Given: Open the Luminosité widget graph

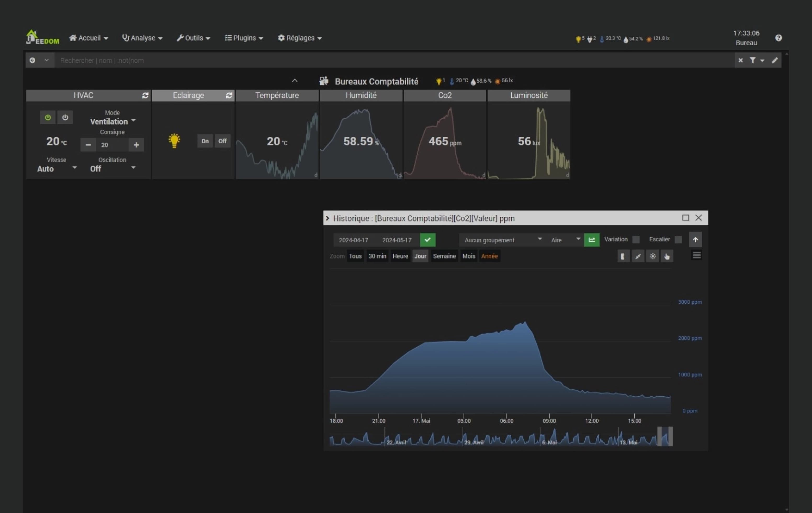Looking at the screenshot, I should [x=528, y=140].
